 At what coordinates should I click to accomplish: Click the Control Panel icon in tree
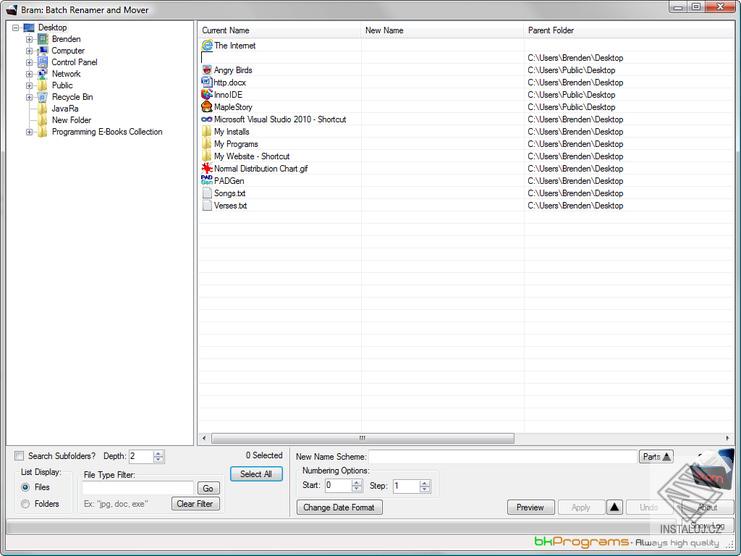(43, 62)
